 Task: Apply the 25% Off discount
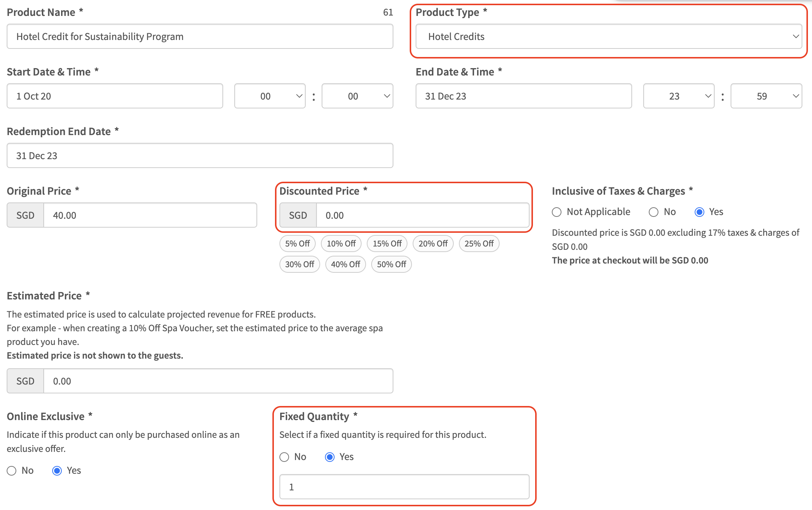479,244
